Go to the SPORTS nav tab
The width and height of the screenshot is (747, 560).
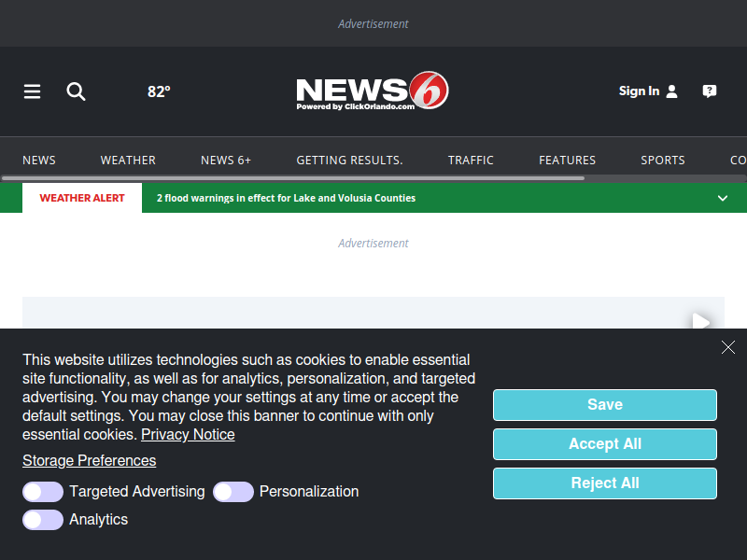pos(663,160)
